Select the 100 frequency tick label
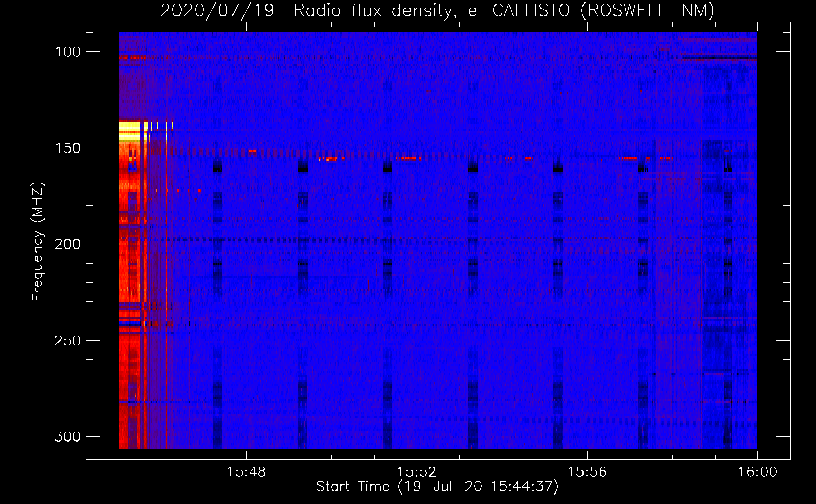Screen dimensions: 816x504 [x=68, y=52]
